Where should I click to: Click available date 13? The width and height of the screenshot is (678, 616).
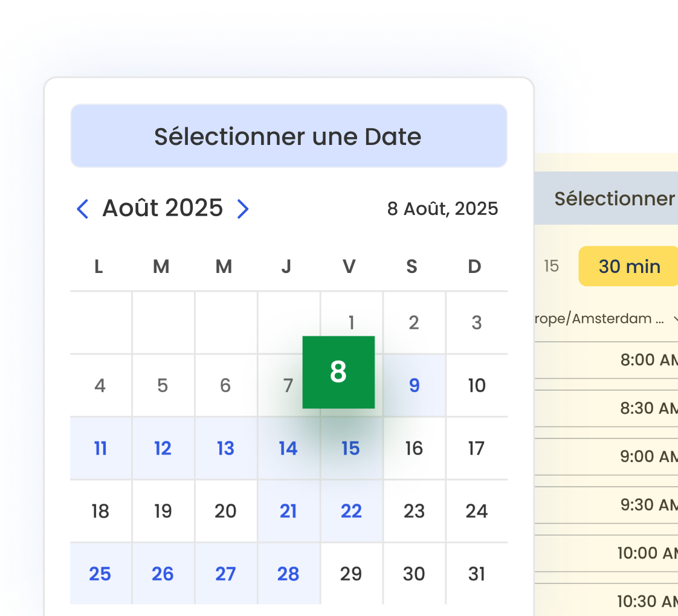click(225, 448)
